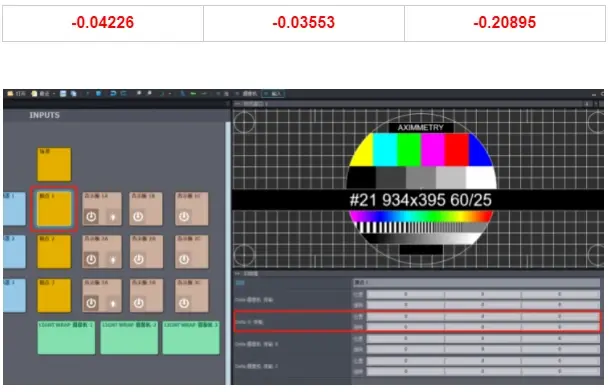Click the save disk icon in the toolbar

coord(63,94)
